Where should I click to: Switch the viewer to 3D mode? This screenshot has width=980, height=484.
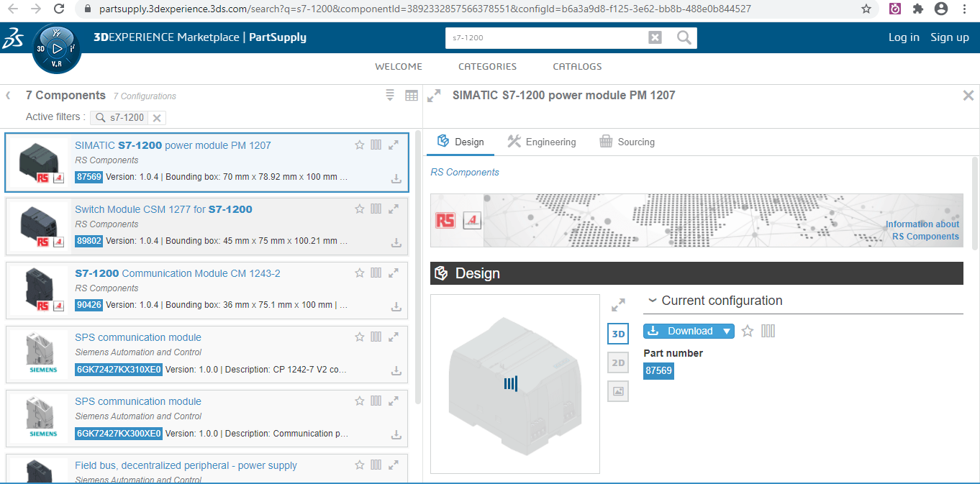point(618,334)
